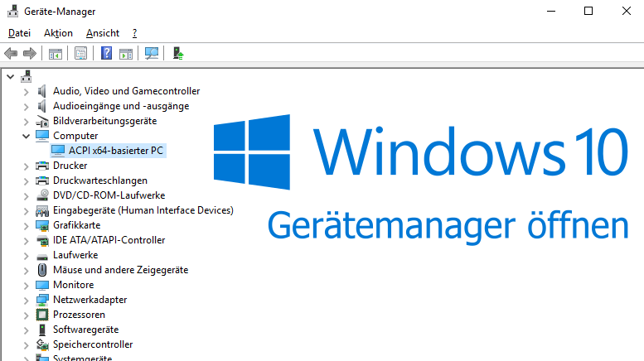644x361 pixels.
Task: Open the Properties toolbar icon
Action: point(81,53)
